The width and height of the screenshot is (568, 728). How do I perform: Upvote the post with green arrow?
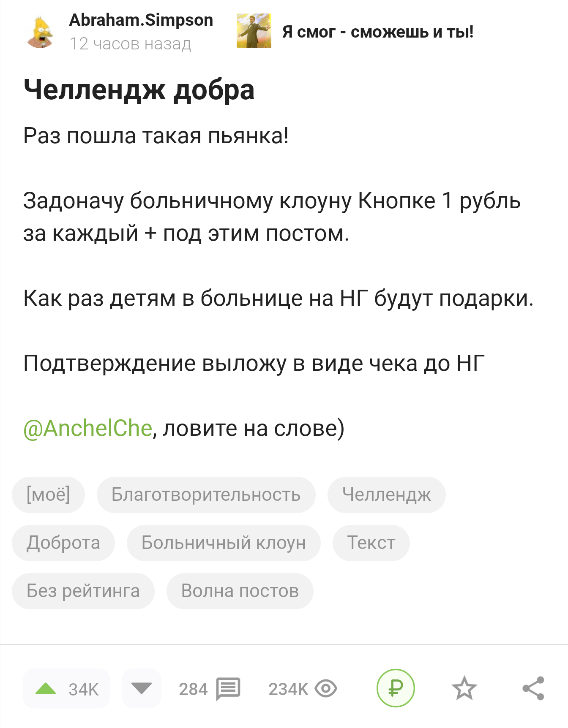point(46,689)
